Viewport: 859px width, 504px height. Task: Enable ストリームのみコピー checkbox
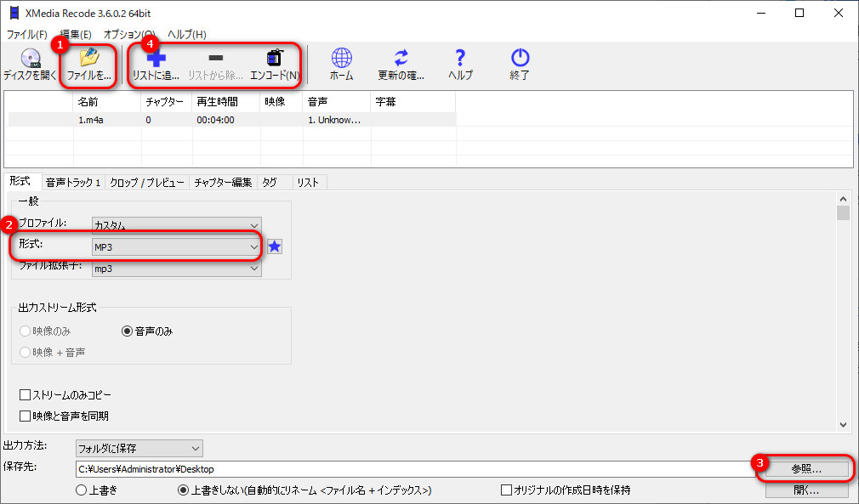(x=25, y=394)
